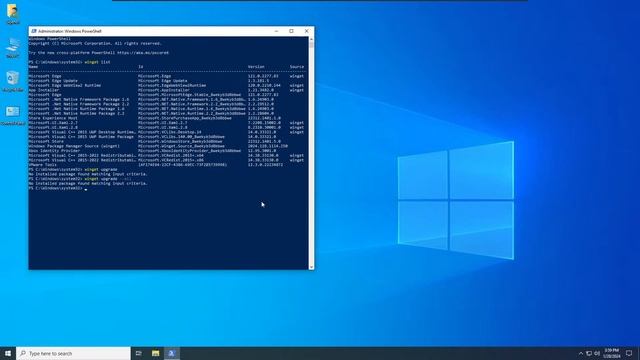Click the 'winget upgrade --all' command line
Image resolution: width=640 pixels, height=360 pixels.
(x=80, y=179)
